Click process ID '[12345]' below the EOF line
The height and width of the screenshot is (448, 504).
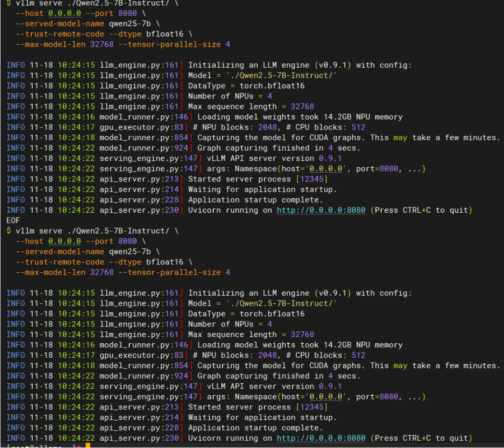pyautogui.click(x=312, y=407)
